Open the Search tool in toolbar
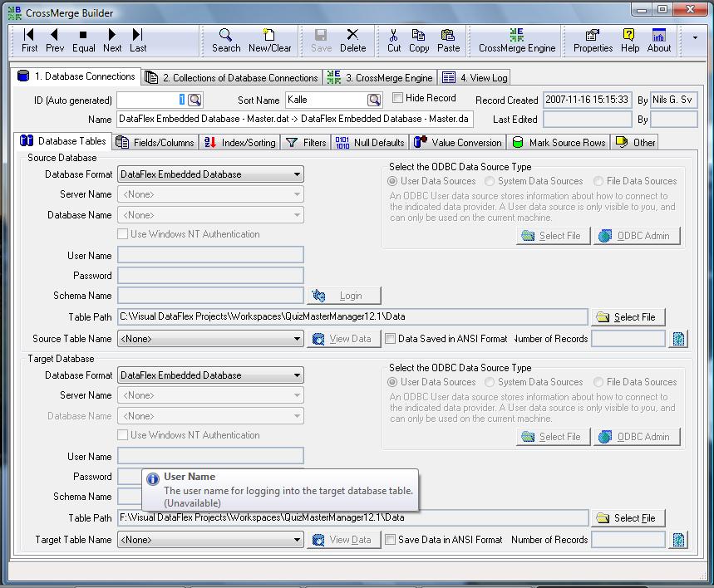 tap(226, 41)
